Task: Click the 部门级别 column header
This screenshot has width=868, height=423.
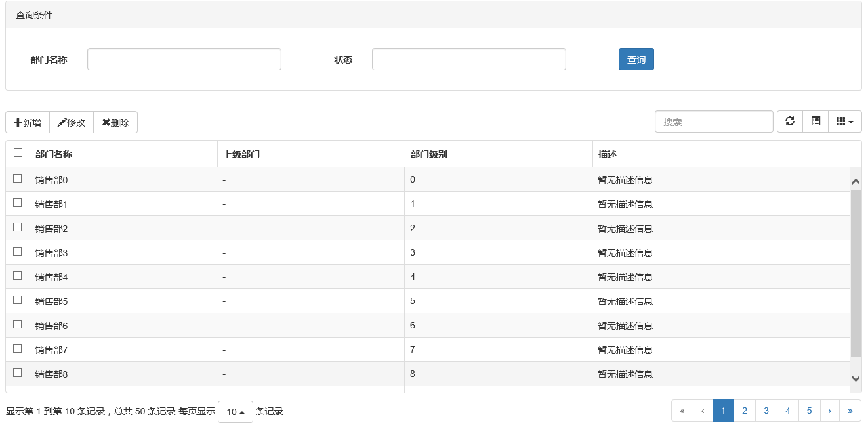Action: [x=499, y=154]
